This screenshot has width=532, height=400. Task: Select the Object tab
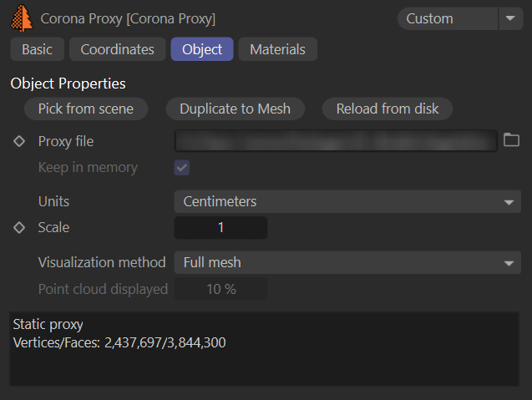(202, 49)
